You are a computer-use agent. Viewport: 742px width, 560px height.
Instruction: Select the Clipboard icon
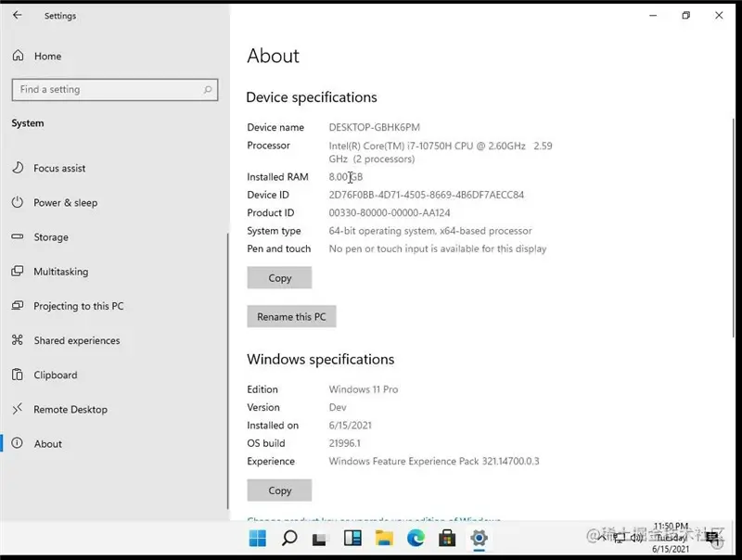pos(18,375)
